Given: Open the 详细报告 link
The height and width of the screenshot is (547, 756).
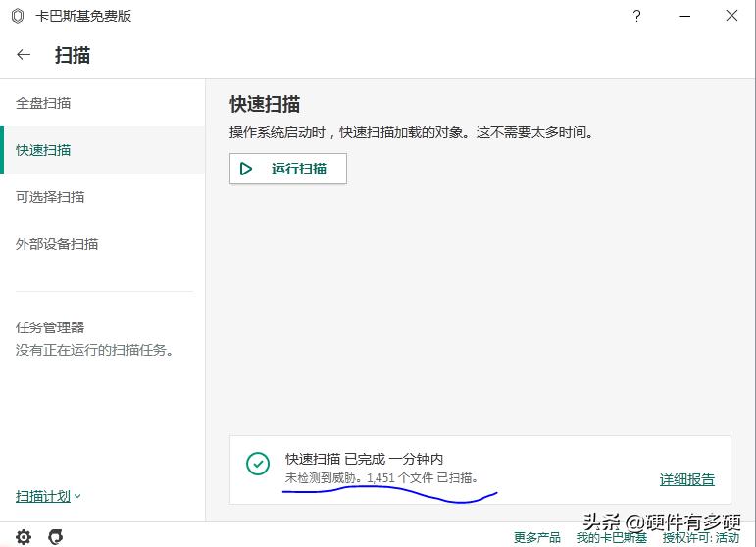Looking at the screenshot, I should point(687,479).
